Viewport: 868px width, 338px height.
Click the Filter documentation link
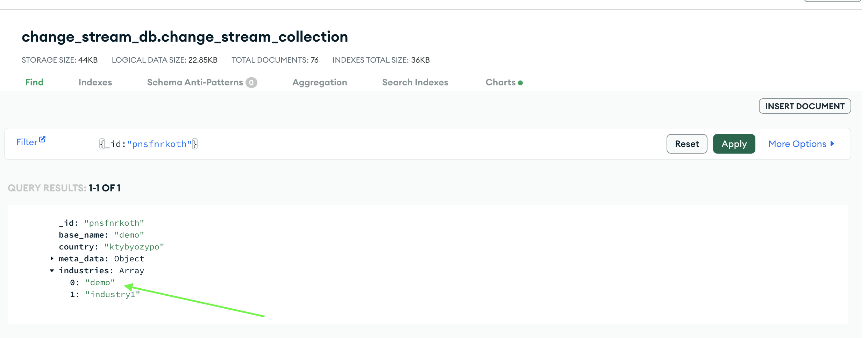coord(27,142)
